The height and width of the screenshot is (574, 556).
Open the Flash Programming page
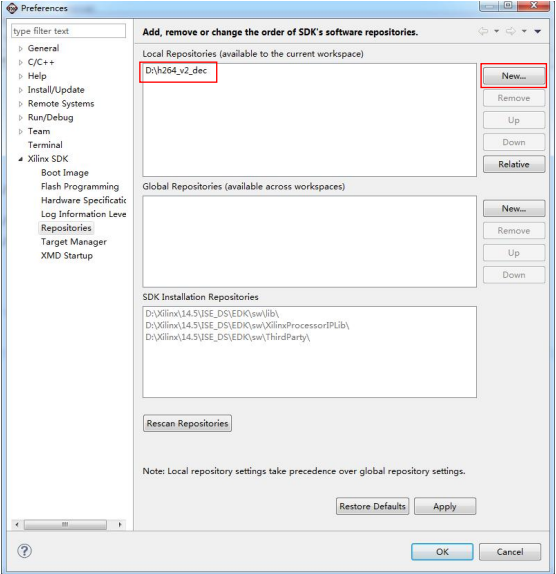80,187
